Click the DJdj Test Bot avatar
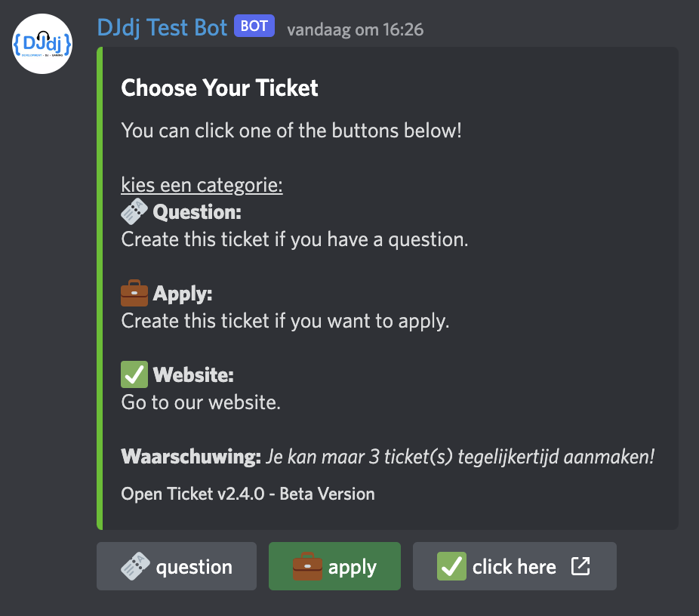 [42, 44]
